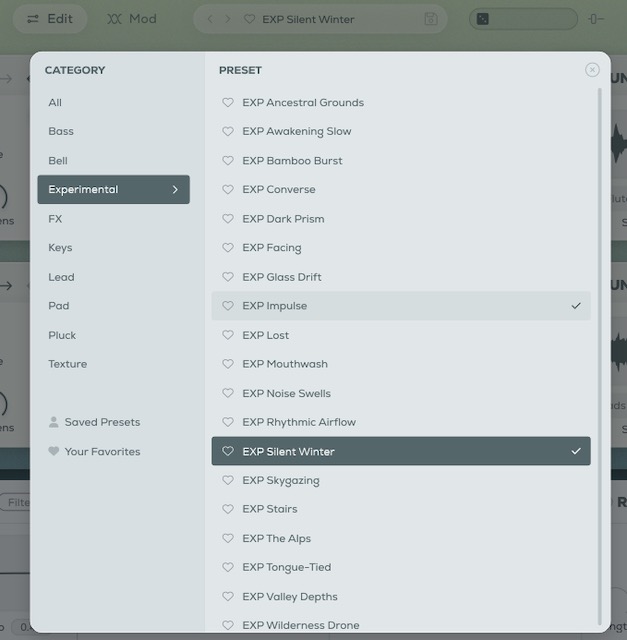The height and width of the screenshot is (640, 627).
Task: Click heart icon for EXP Valley Depths
Action: point(228,597)
